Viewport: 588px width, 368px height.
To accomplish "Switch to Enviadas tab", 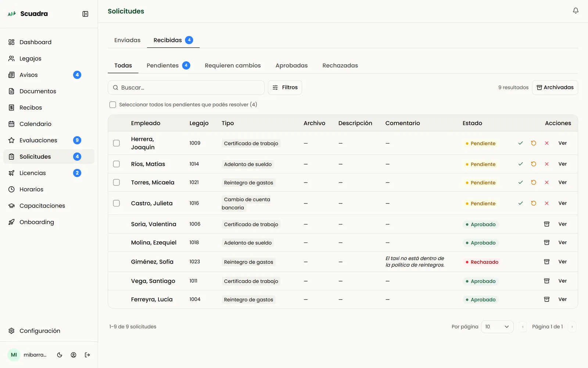I will tap(127, 40).
